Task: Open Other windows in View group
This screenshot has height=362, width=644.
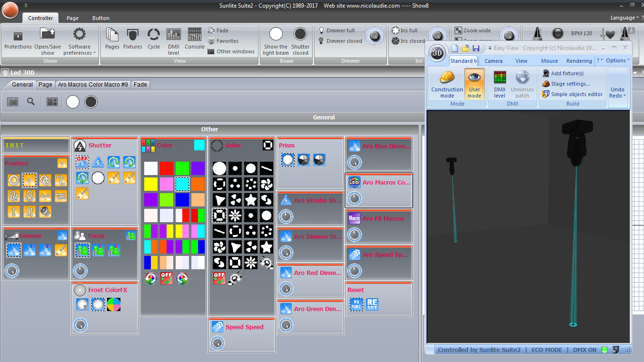Action: pos(231,51)
